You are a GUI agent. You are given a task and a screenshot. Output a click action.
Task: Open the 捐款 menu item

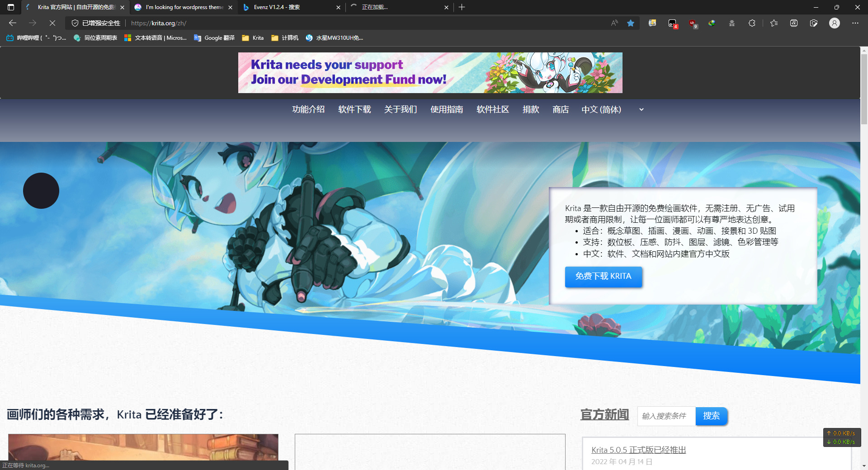click(531, 109)
